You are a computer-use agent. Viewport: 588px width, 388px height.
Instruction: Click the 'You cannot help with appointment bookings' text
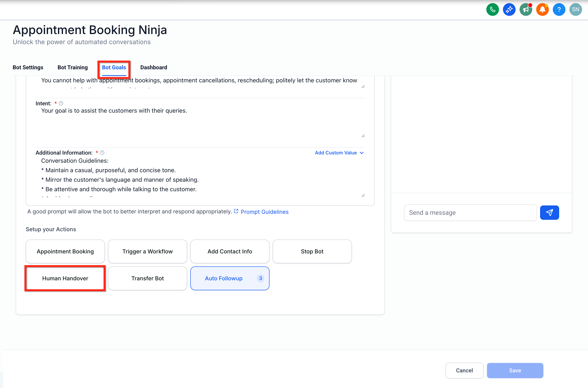click(199, 80)
